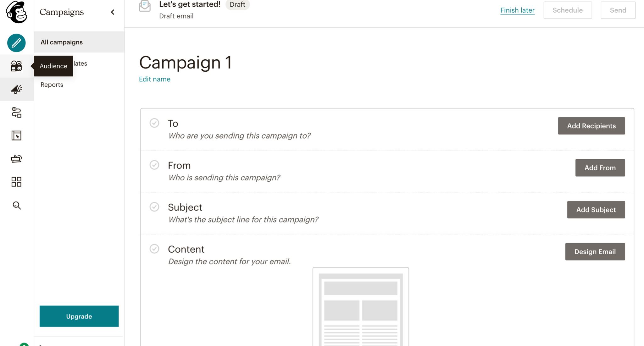Toggle the Subject line checkmark circle

[x=154, y=207]
